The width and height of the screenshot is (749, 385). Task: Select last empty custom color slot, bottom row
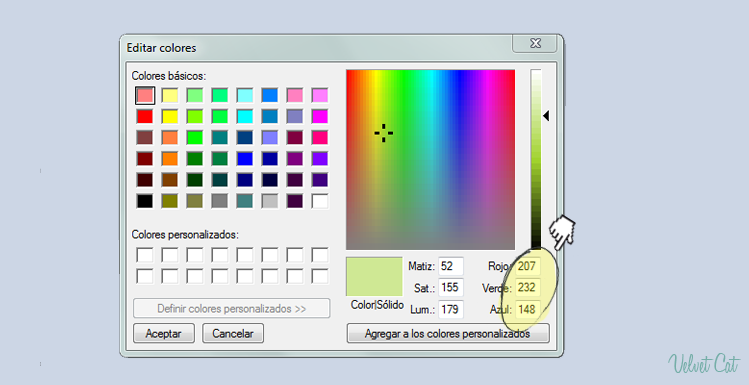(320, 276)
